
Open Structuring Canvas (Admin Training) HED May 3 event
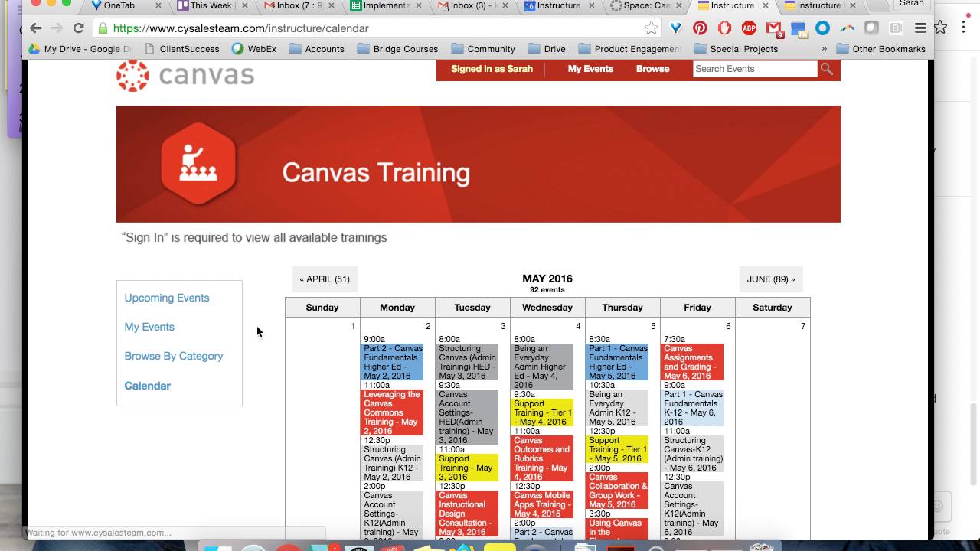coord(467,362)
